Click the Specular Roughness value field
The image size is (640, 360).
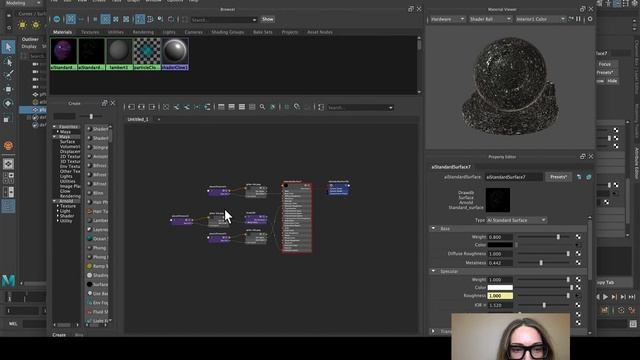[x=500, y=296]
